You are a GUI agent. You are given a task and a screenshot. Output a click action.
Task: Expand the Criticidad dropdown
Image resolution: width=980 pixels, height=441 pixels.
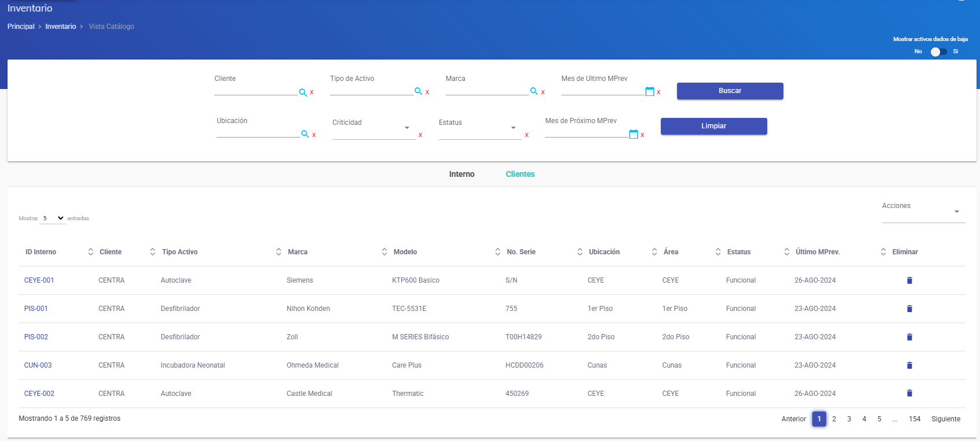[x=373, y=128]
